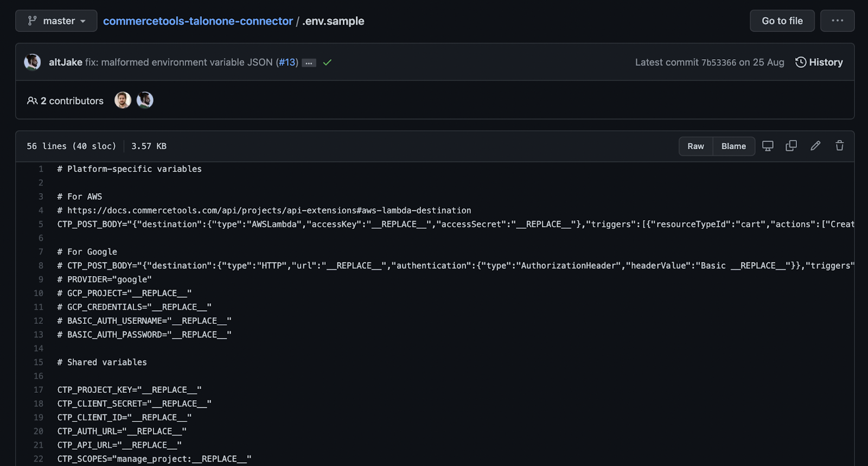View the Raw file
The image size is (868, 466).
tap(695, 146)
